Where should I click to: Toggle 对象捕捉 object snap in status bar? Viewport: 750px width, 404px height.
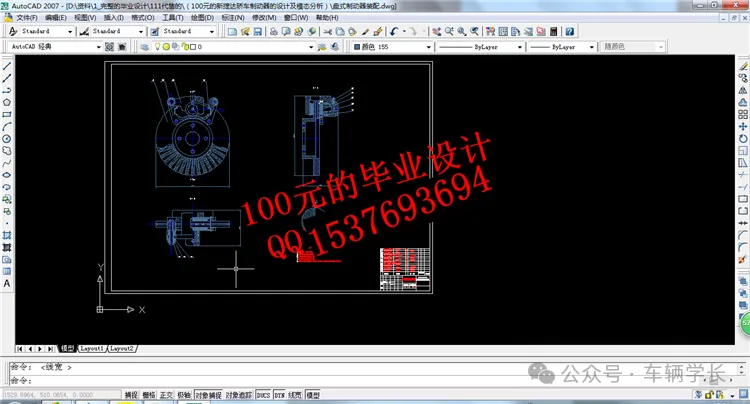point(208,395)
